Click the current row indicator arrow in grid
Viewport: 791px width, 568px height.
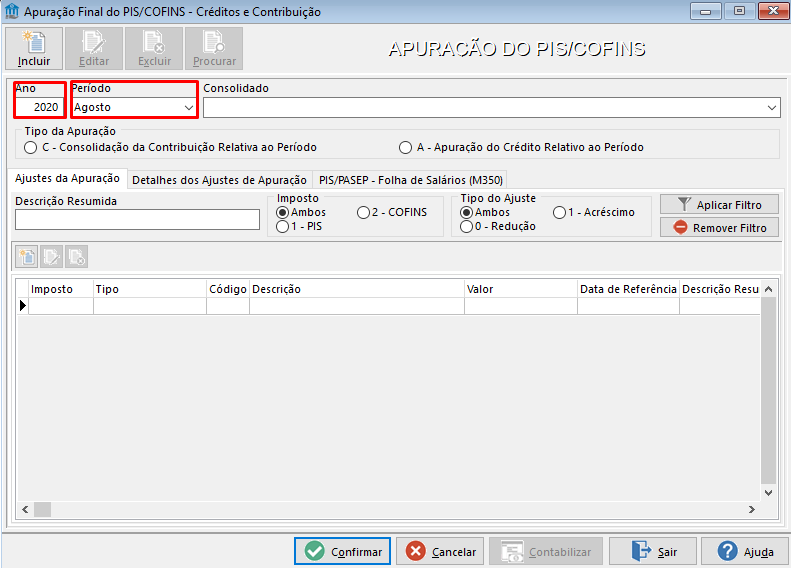[x=23, y=306]
